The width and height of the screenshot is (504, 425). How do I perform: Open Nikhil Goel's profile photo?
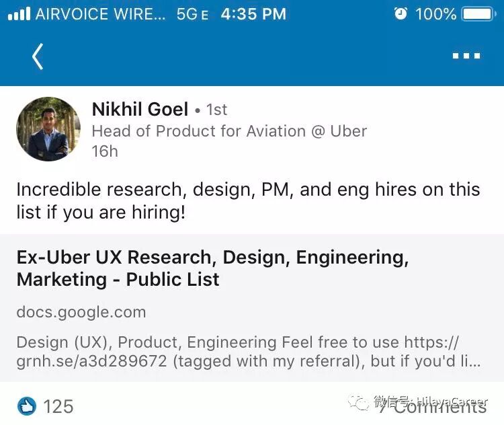coord(48,129)
